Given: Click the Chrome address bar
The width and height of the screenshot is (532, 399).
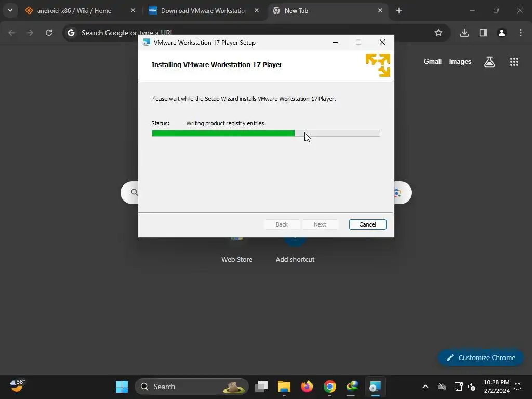Looking at the screenshot, I should pos(257,33).
